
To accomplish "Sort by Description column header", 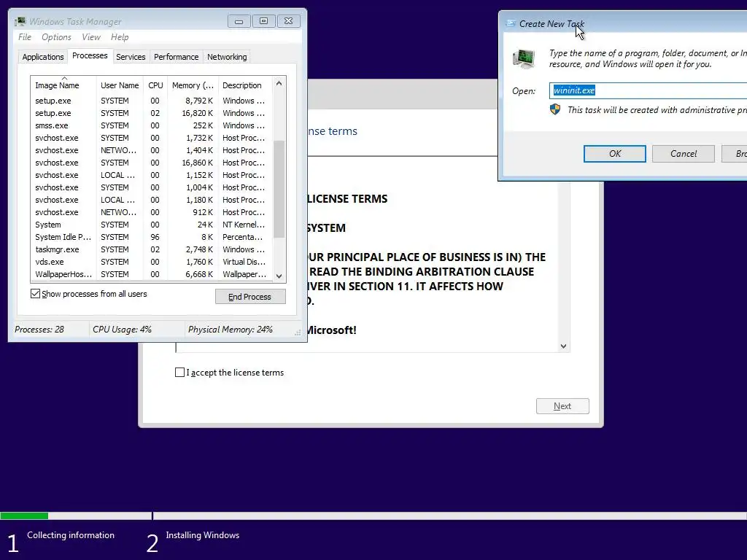I will tap(245, 85).
